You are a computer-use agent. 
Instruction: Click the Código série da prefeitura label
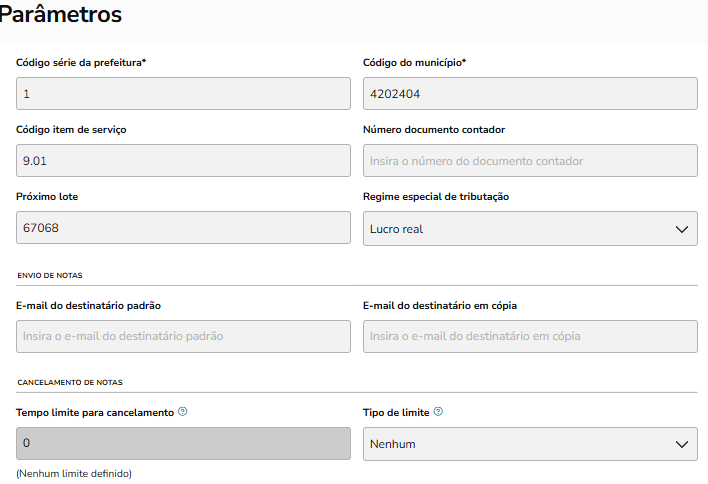click(x=81, y=62)
